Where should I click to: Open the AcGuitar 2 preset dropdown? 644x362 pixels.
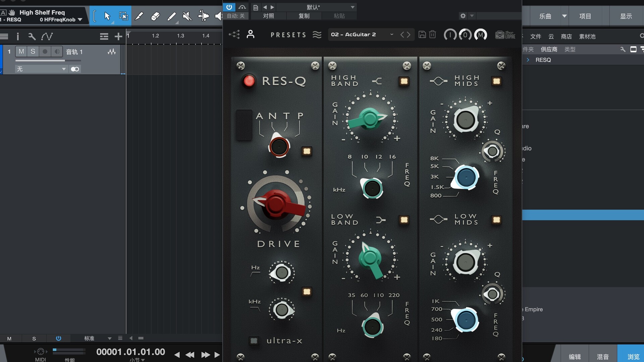[362, 35]
